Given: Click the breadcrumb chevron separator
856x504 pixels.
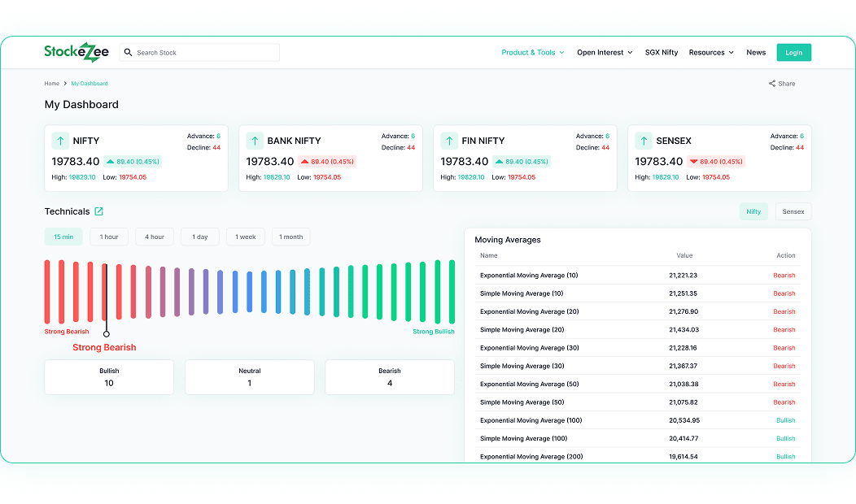Looking at the screenshot, I should pos(65,84).
